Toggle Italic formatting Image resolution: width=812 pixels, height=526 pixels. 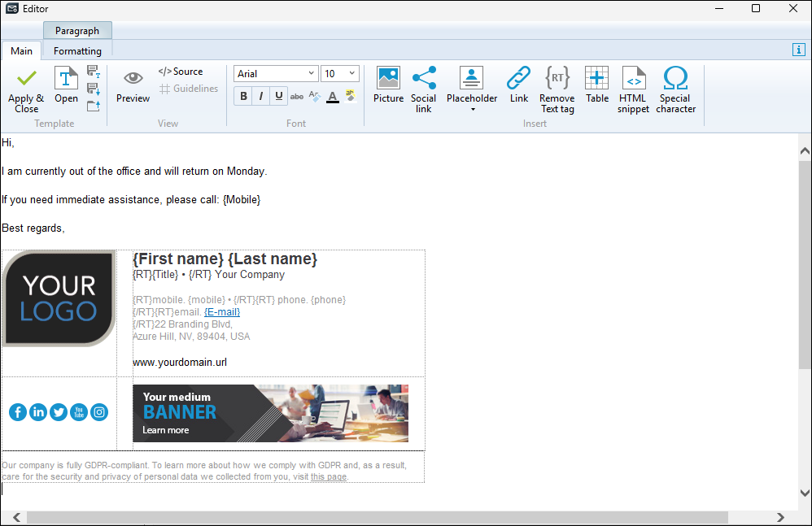click(261, 97)
